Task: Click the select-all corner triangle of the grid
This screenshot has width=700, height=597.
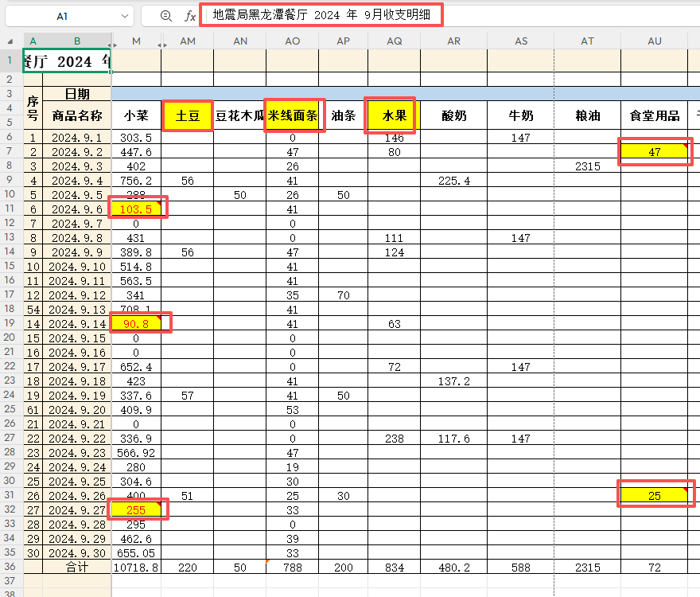Action: [10, 41]
